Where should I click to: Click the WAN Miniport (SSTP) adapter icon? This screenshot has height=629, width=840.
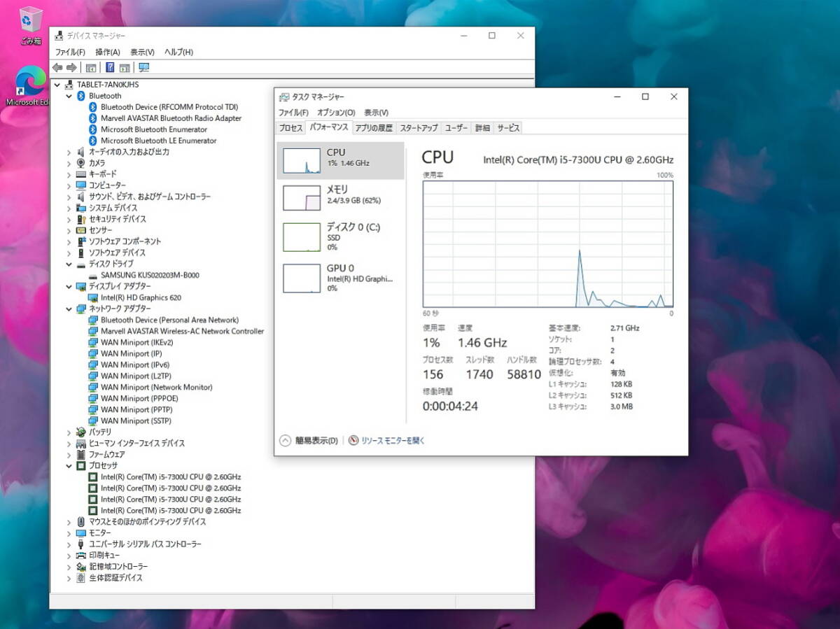[x=92, y=420]
